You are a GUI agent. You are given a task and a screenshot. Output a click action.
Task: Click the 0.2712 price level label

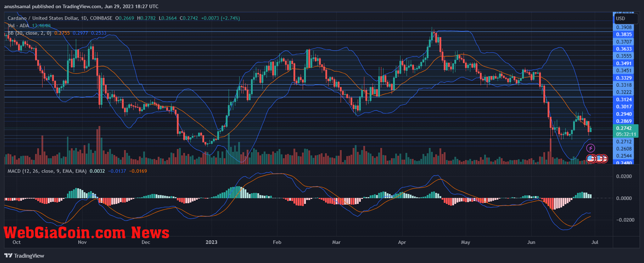624,142
